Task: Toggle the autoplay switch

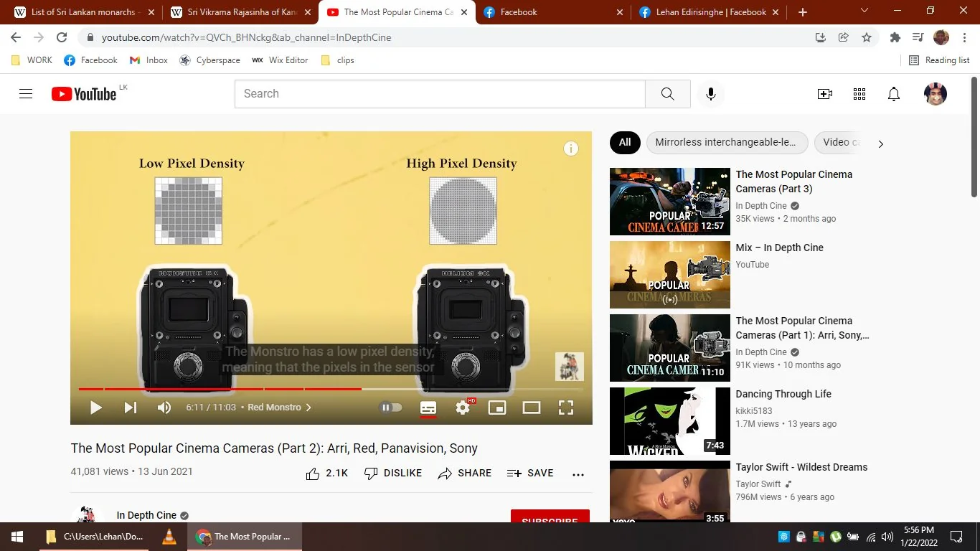Action: tap(391, 408)
